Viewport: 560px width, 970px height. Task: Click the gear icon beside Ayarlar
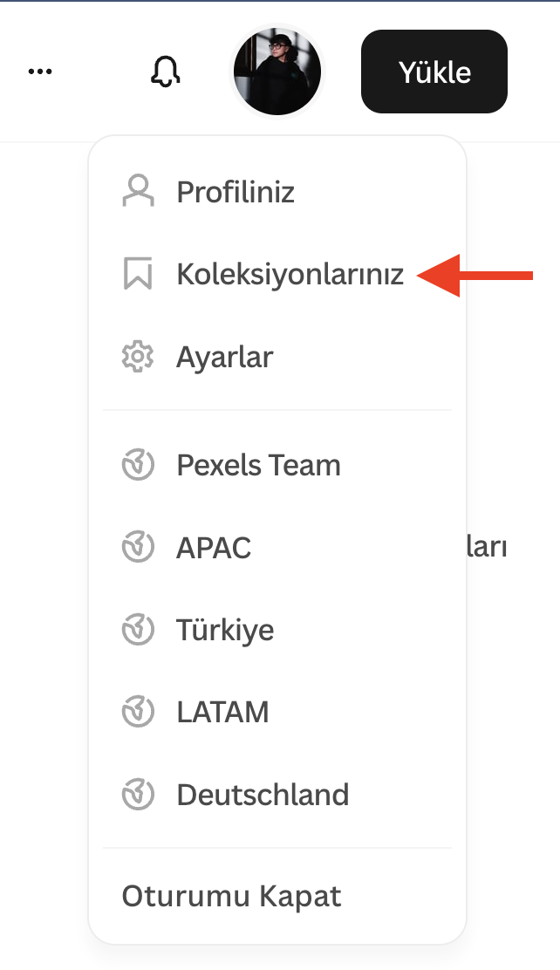(x=138, y=357)
